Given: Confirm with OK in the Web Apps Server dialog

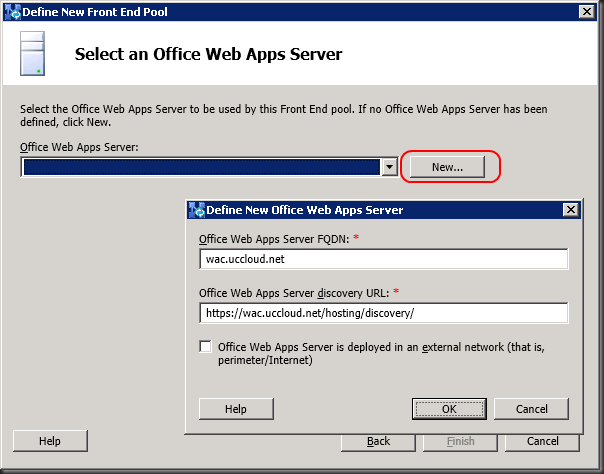Looking at the screenshot, I should 449,409.
